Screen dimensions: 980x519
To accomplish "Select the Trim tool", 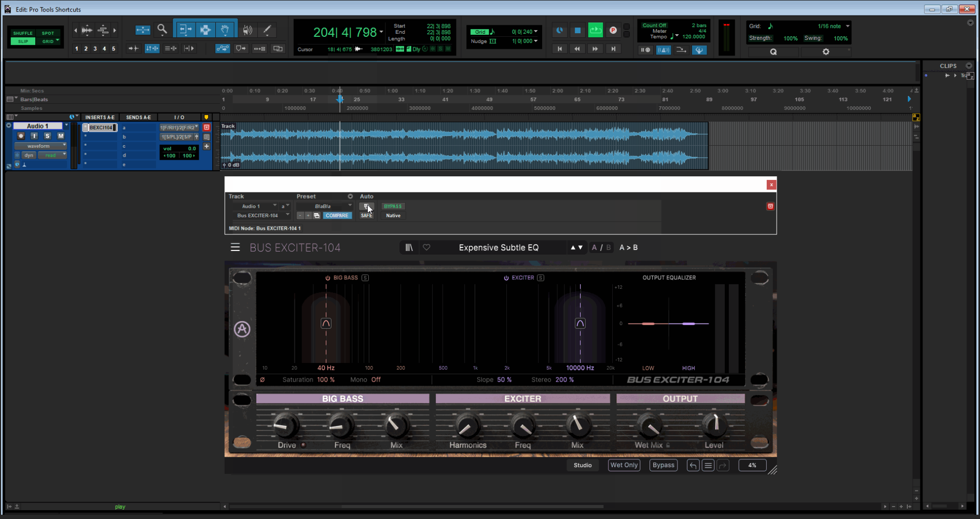I will click(185, 30).
